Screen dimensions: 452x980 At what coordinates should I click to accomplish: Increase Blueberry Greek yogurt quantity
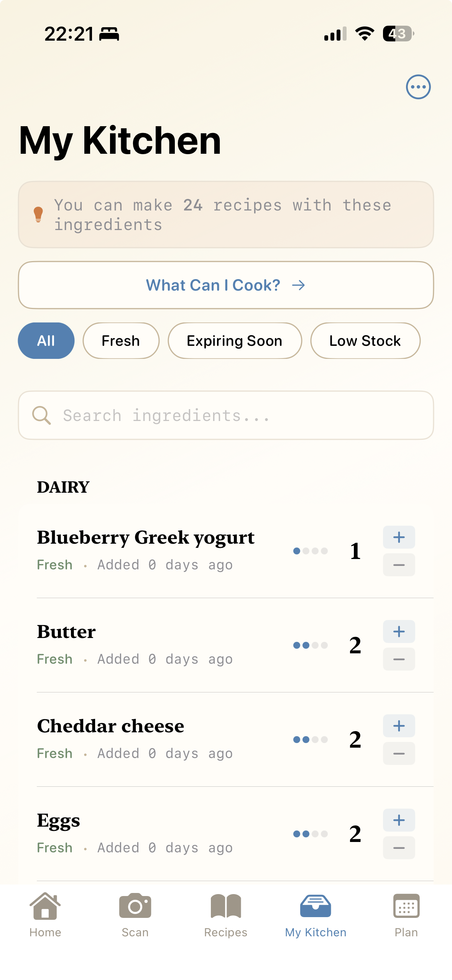pyautogui.click(x=399, y=537)
